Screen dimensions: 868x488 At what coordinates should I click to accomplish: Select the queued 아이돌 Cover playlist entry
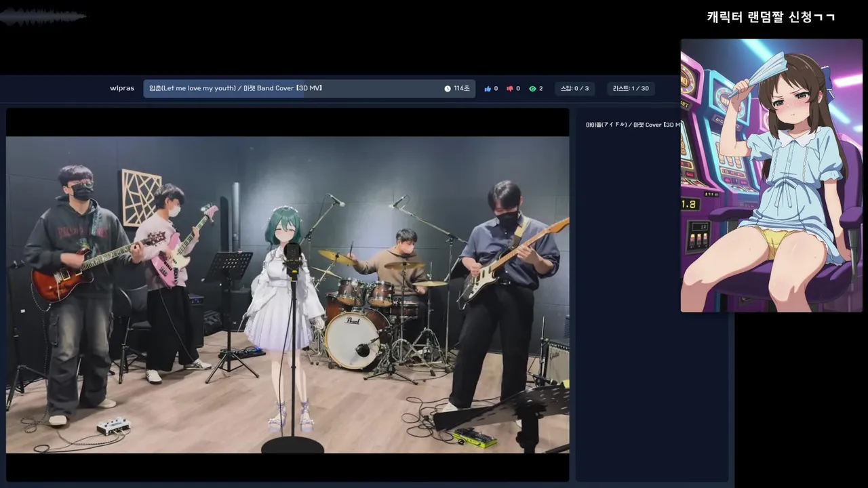point(633,125)
